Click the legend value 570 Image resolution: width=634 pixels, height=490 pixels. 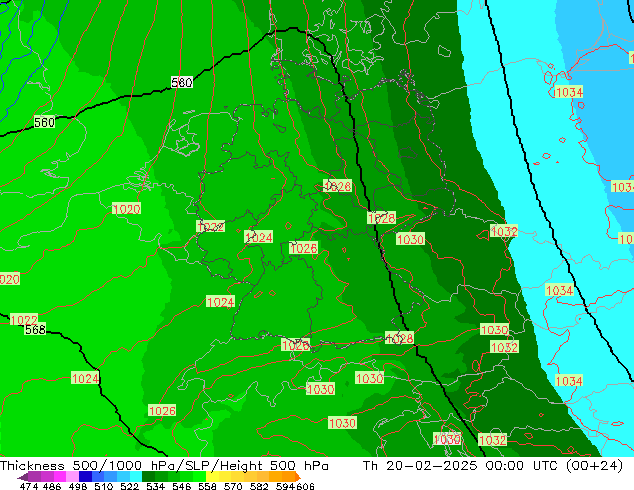(233, 486)
